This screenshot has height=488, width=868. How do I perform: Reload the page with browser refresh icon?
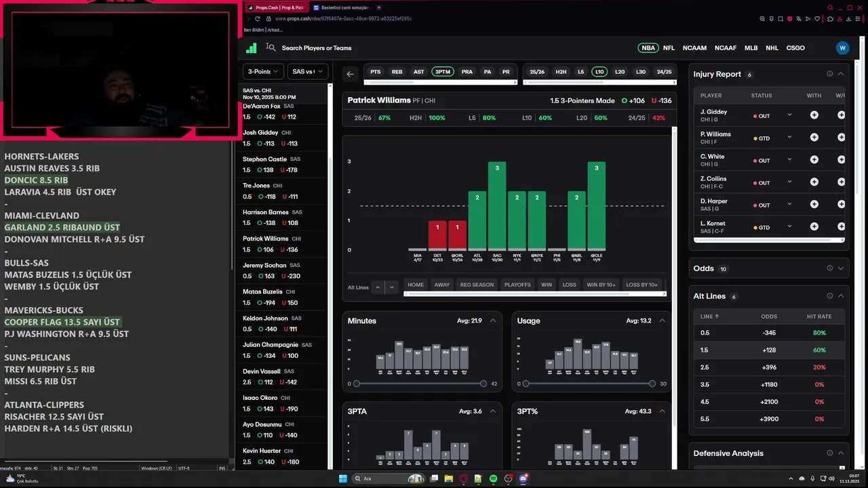click(x=258, y=19)
